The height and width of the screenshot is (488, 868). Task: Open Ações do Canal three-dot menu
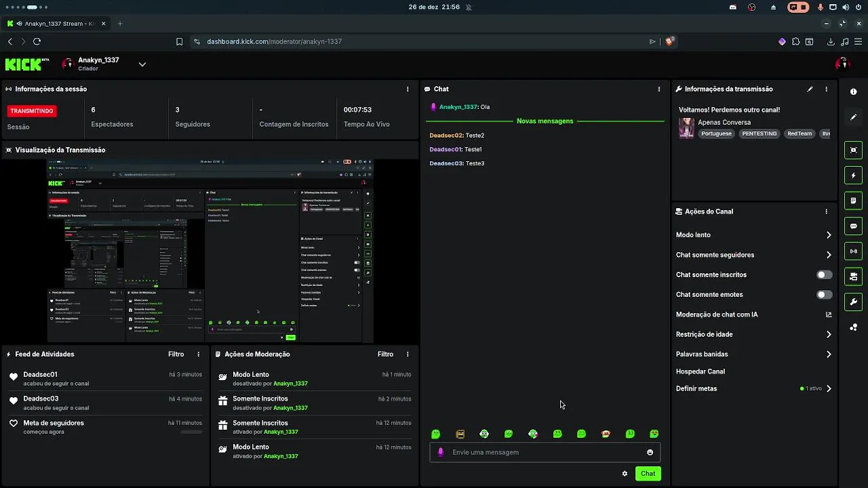[x=826, y=211]
